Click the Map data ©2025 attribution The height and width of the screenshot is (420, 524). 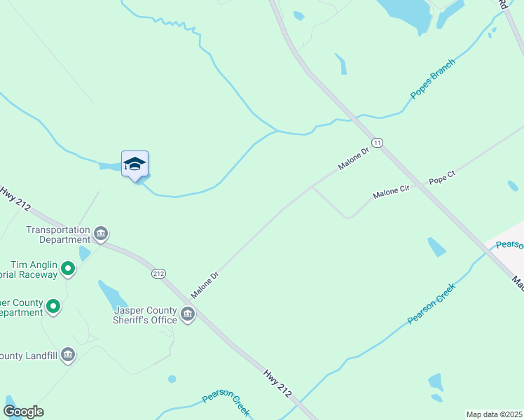(x=495, y=414)
